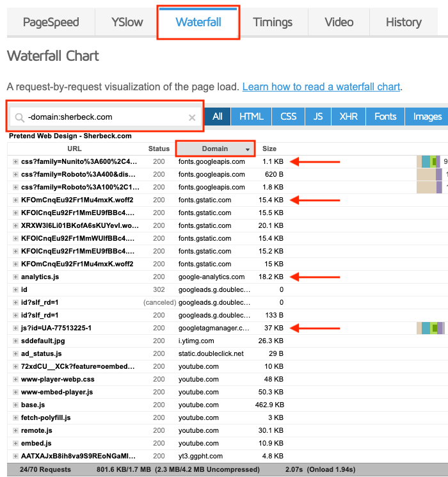Expand the canceled id?slf_rd=1 request

tap(15, 302)
